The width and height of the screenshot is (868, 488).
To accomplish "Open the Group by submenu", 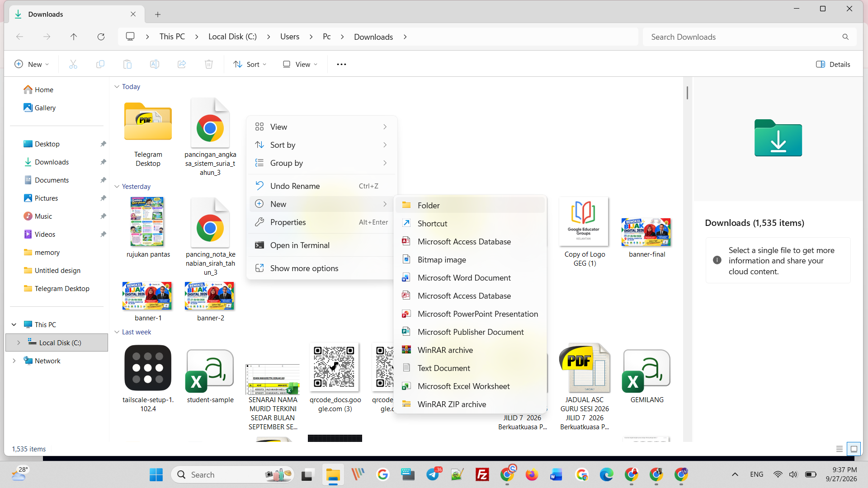I will coord(322,163).
